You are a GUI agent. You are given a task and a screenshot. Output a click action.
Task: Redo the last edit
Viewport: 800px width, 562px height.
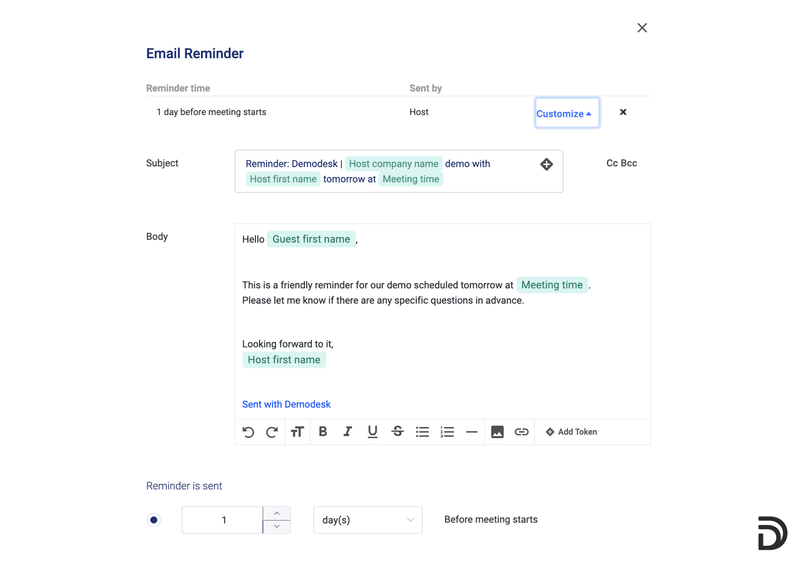(x=272, y=432)
